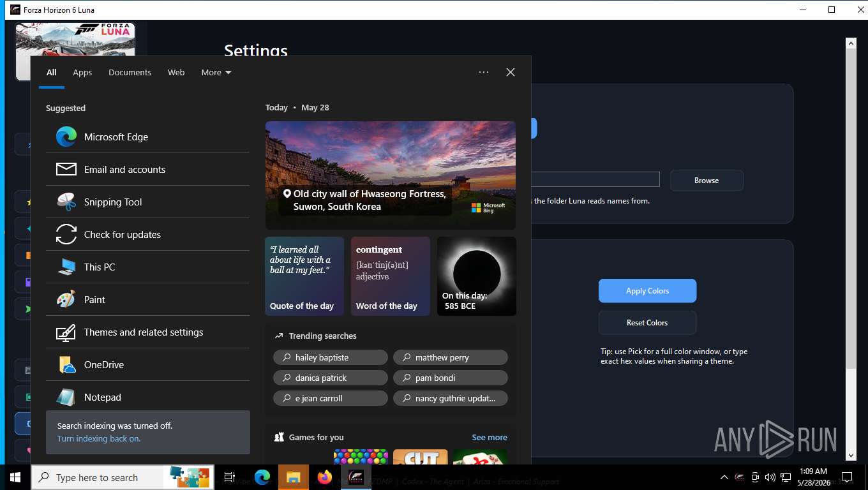Image resolution: width=868 pixels, height=490 pixels.
Task: Open On this day 585 BCE card
Action: 477,276
